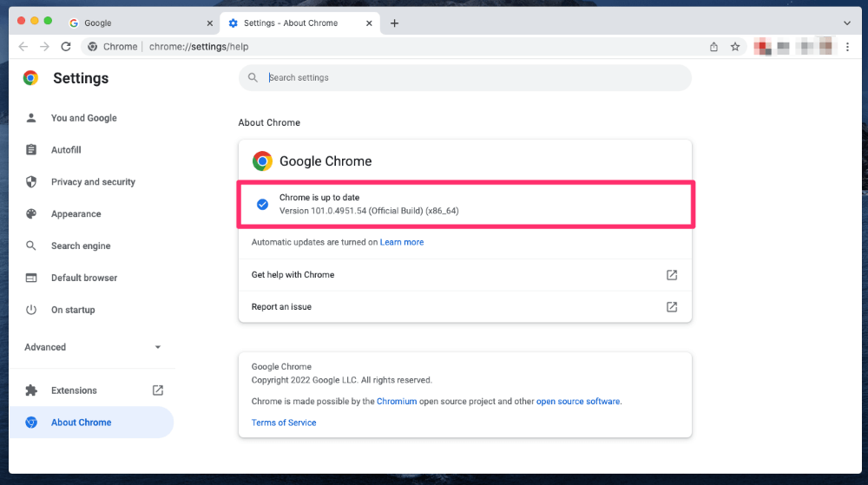Click the magnifier icon in search box
Viewport: 868px width, 485px height.
(253, 78)
